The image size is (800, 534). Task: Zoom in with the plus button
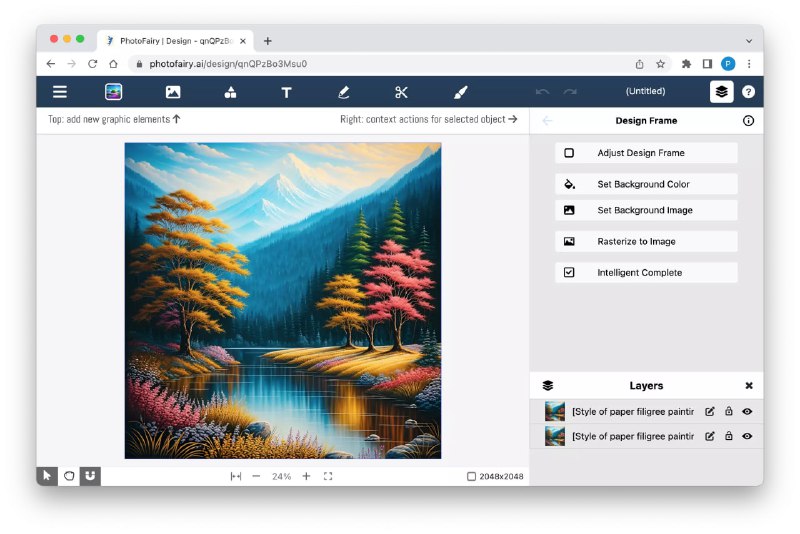pos(306,477)
